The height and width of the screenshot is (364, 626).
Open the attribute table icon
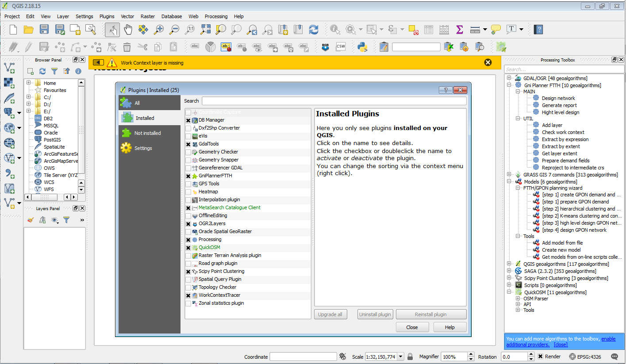click(x=429, y=30)
